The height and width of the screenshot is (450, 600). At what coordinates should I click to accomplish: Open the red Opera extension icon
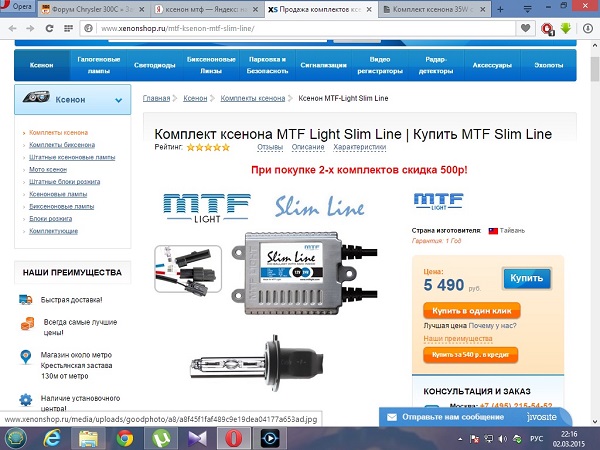(x=547, y=29)
